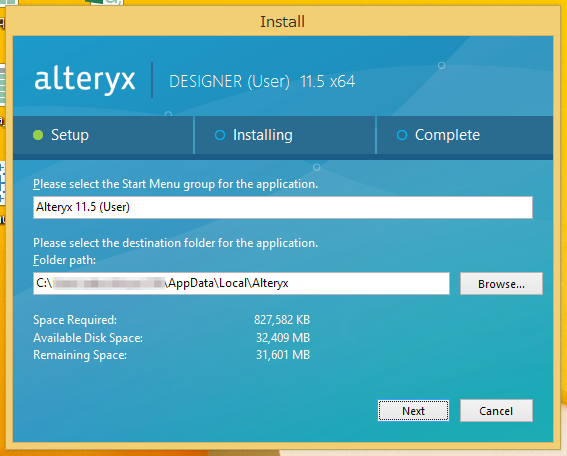Select the Setup step tab
Screen dimensions: 567x456
[103, 135]
